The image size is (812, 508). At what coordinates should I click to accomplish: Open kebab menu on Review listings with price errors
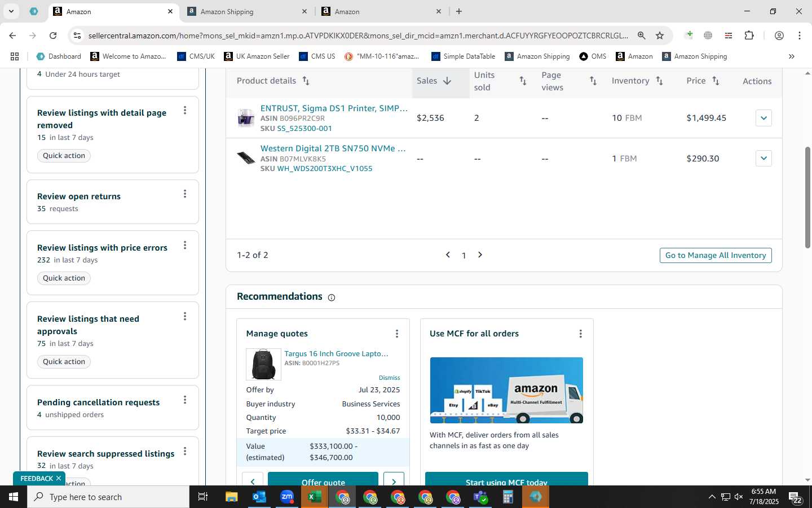185,246
